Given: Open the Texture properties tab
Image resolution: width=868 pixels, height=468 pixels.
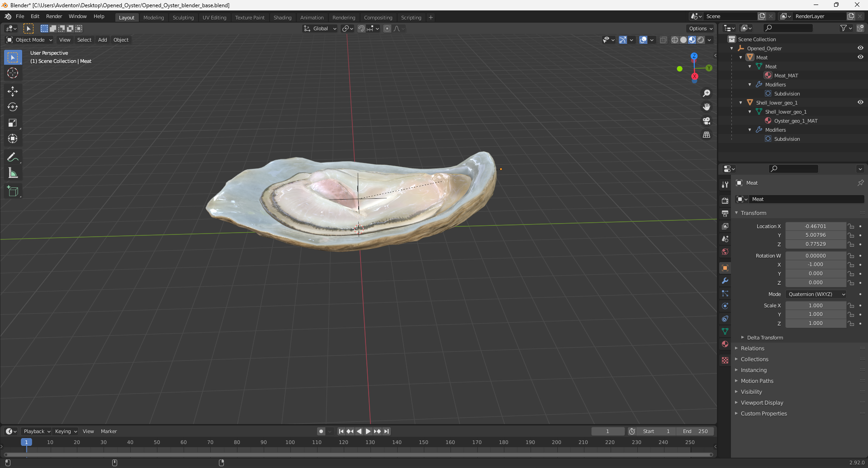Looking at the screenshot, I should [x=725, y=360].
